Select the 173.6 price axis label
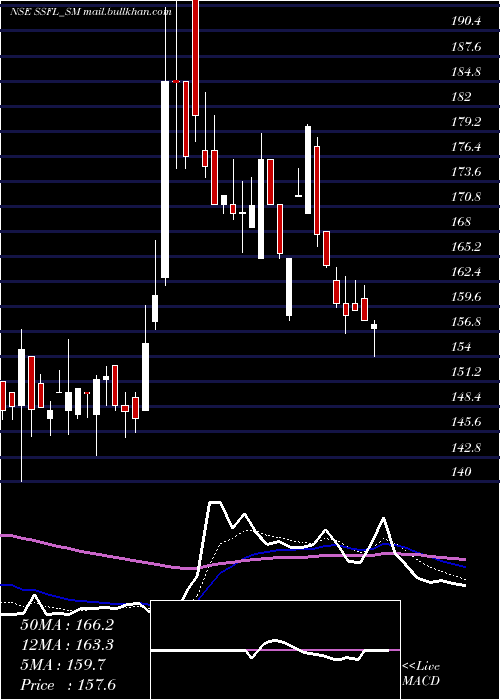The image size is (500, 700). tap(466, 171)
